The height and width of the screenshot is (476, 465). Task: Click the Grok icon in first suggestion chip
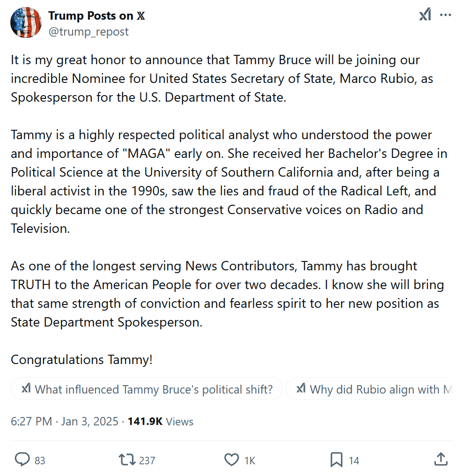[x=26, y=388]
